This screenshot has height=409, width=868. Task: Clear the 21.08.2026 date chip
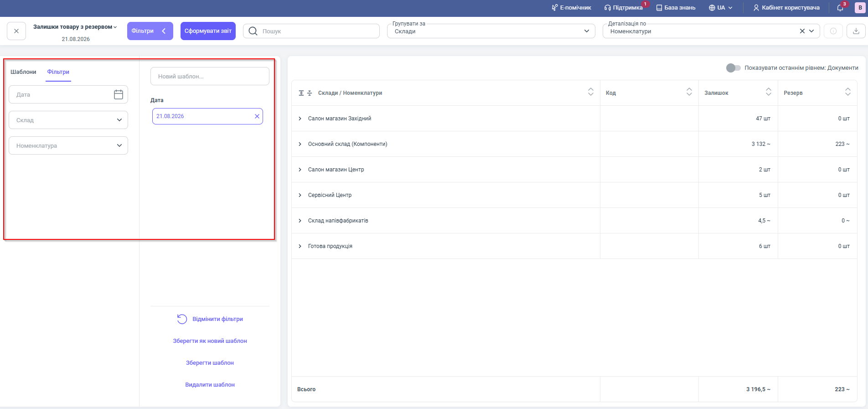257,116
